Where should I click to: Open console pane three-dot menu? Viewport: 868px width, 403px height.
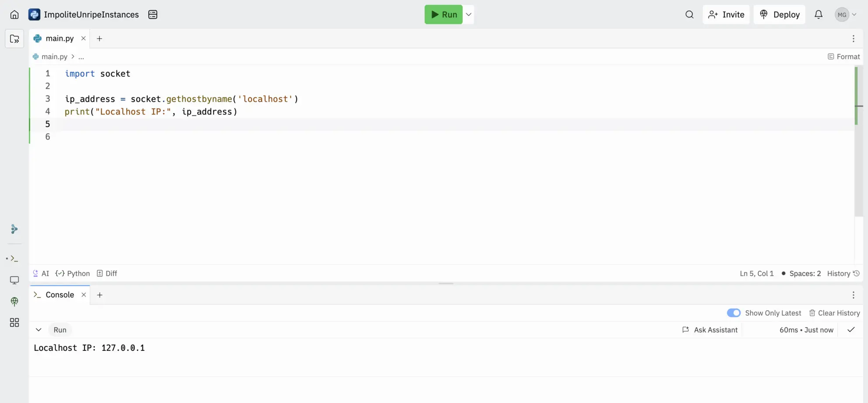click(853, 295)
